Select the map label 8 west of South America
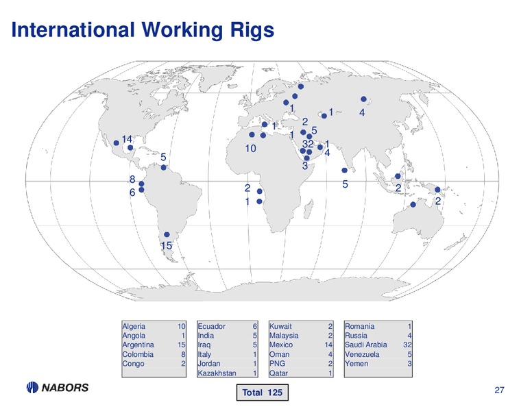This screenshot has width=532, height=411. pyautogui.click(x=132, y=179)
